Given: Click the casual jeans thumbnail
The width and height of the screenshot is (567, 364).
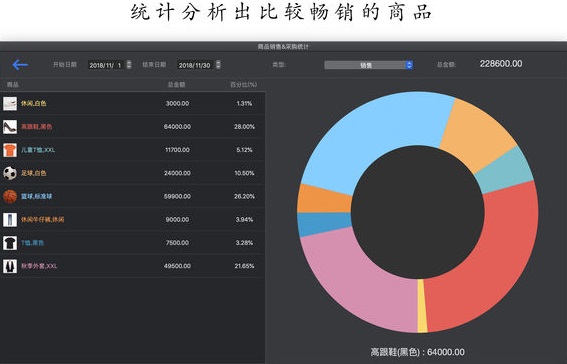Looking at the screenshot, I should pos(10,219).
